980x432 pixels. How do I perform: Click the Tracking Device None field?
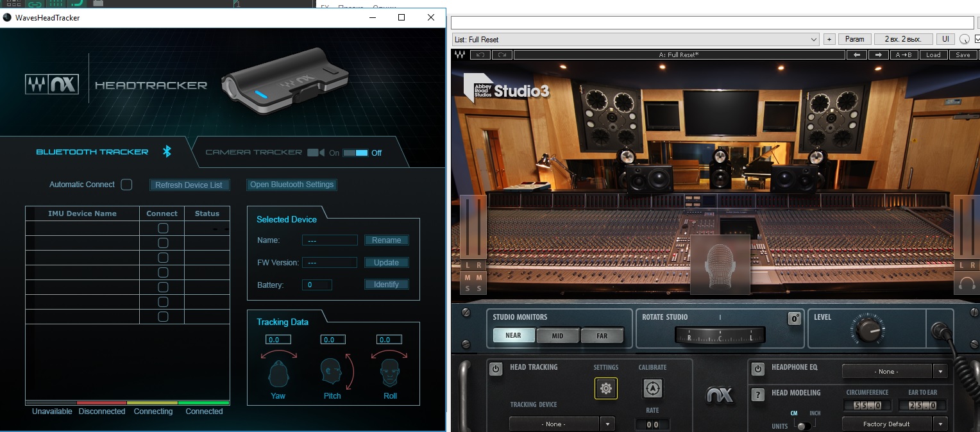554,424
